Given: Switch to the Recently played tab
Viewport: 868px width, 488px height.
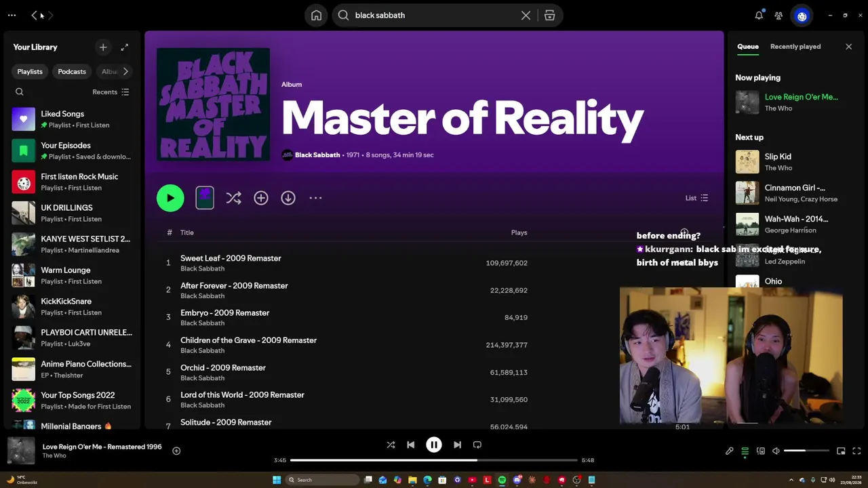Looking at the screenshot, I should (x=795, y=47).
